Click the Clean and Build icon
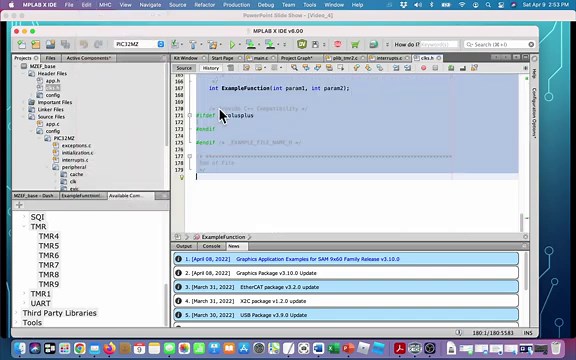This screenshot has width=576, height=360. 212,44
